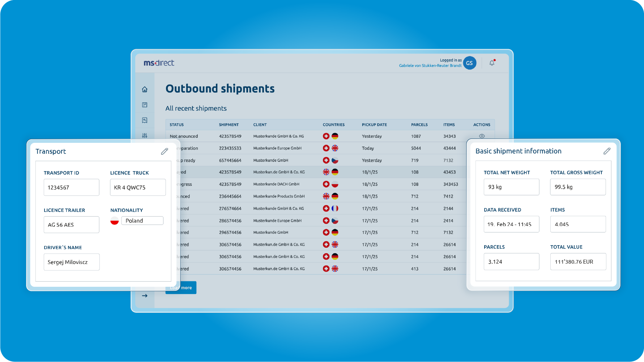Select the Licence Trailer field AG 56 AES
Screen dimensions: 644x362
pyautogui.click(x=72, y=225)
